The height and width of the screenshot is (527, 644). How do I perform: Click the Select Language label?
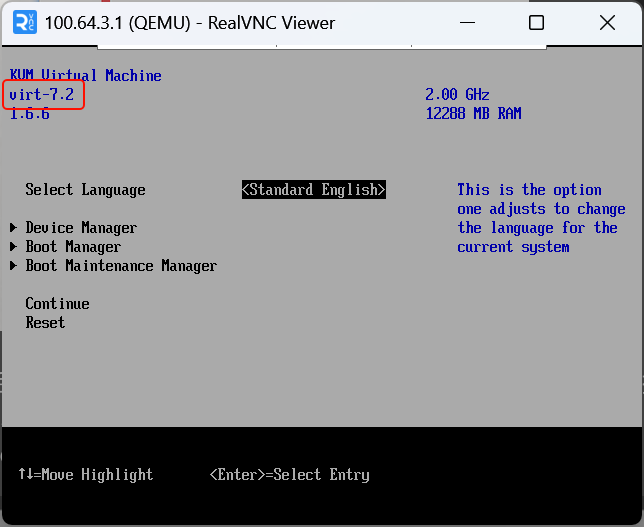[x=85, y=190]
